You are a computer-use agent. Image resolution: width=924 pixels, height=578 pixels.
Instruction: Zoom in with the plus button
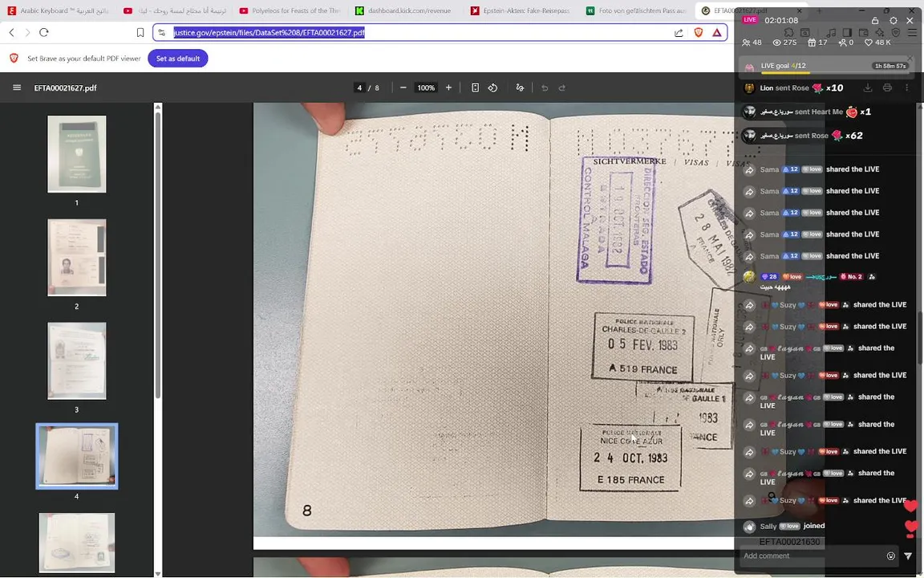(448, 88)
